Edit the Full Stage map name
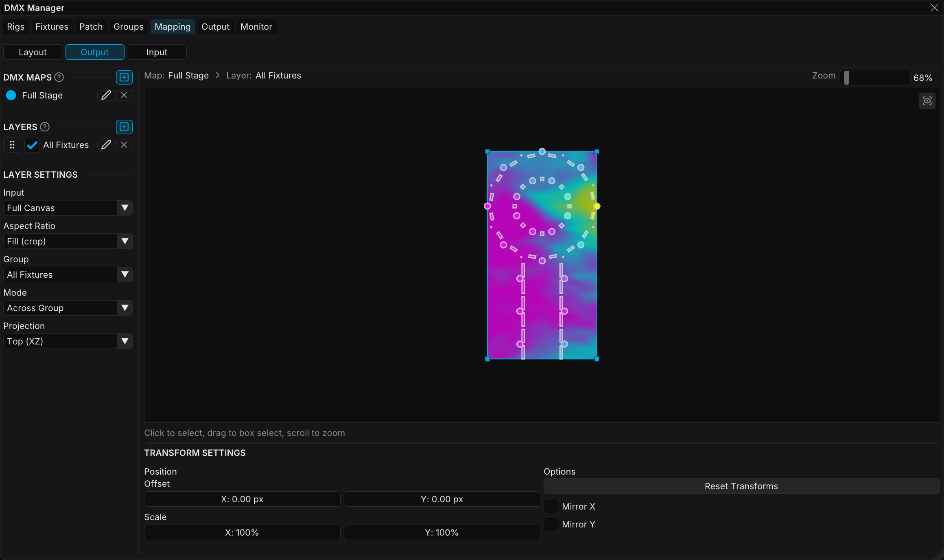Viewport: 944px width, 560px height. pyautogui.click(x=106, y=95)
